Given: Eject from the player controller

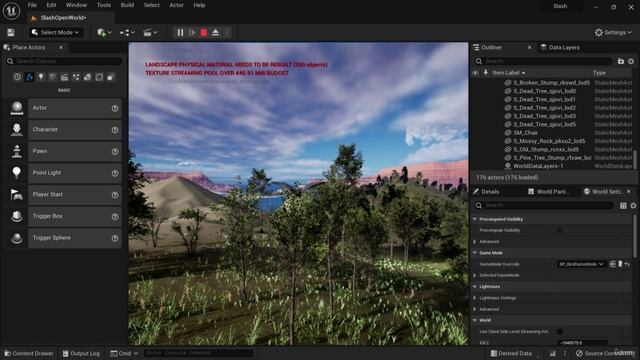Looking at the screenshot, I should 215,32.
